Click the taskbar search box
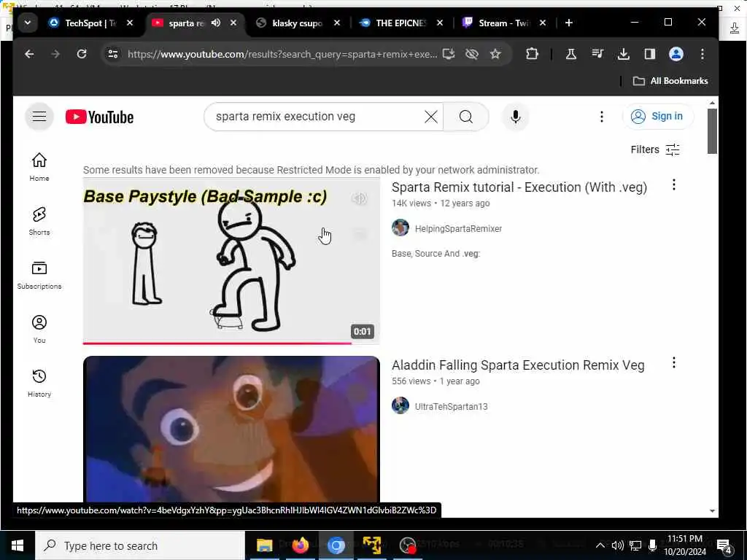 [x=139, y=545]
